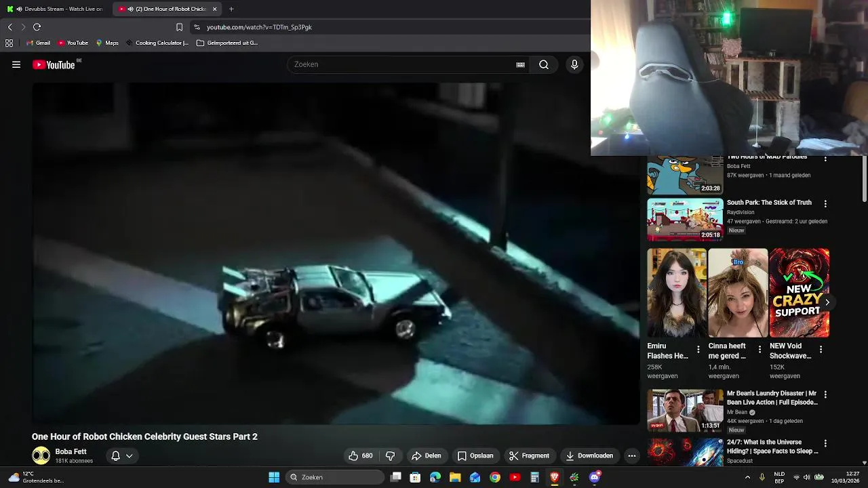
Task: Show next shorts with right chevron arrow
Action: 827,302
